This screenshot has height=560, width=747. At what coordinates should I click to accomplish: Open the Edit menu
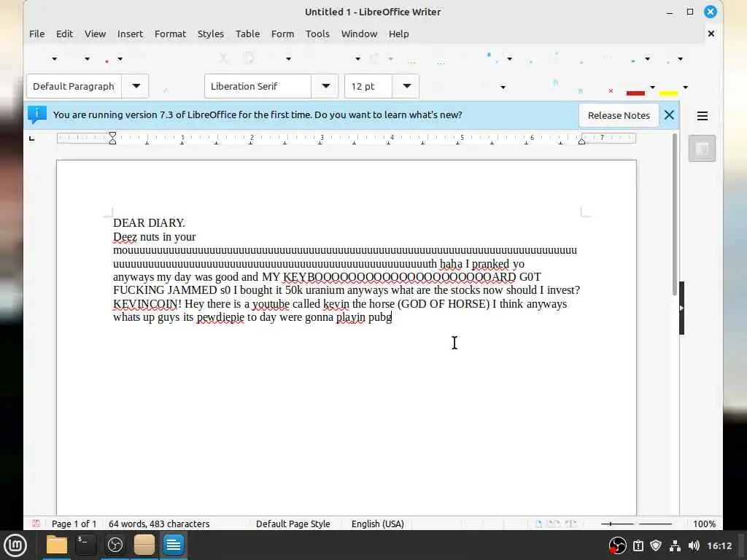click(64, 34)
